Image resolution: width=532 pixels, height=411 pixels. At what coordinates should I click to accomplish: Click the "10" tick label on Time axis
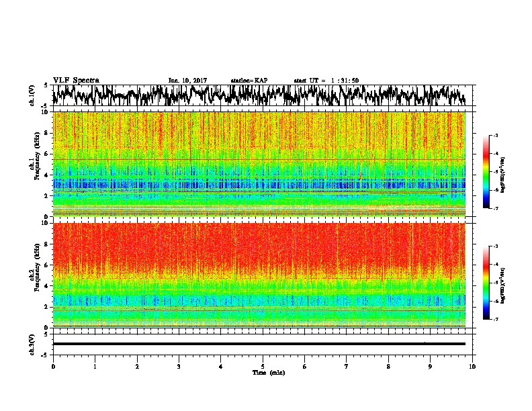[x=472, y=367]
